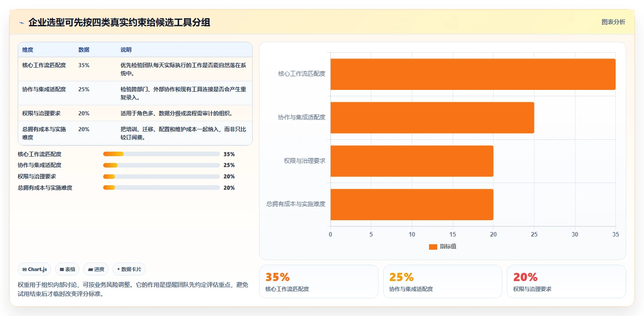Click the 指标值 legend label

(x=448, y=247)
